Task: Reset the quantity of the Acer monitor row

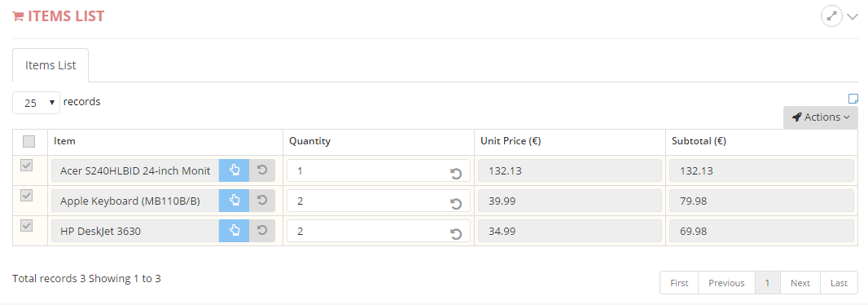Action: pyautogui.click(x=456, y=175)
